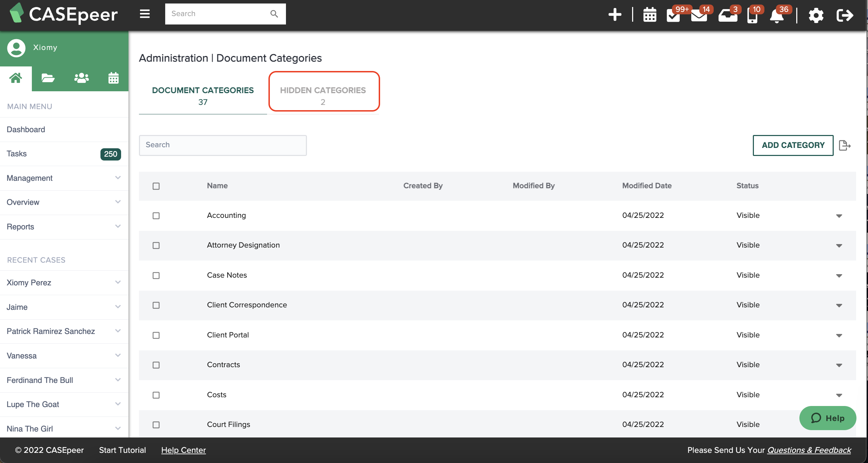Click Xiomy user avatar icon
Screen dimensions: 868x463
click(16, 48)
